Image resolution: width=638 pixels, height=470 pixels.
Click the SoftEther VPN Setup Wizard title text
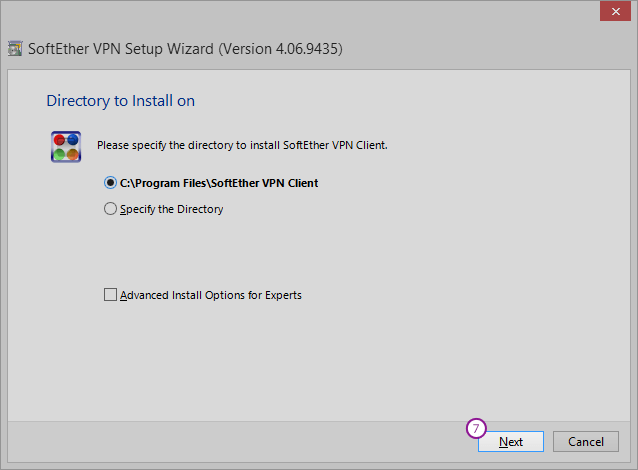(185, 49)
